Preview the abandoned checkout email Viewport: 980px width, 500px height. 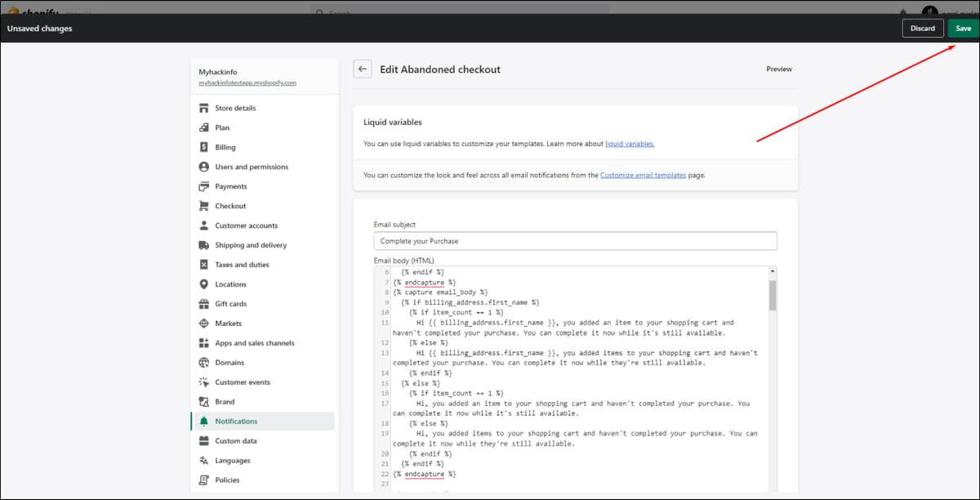779,69
